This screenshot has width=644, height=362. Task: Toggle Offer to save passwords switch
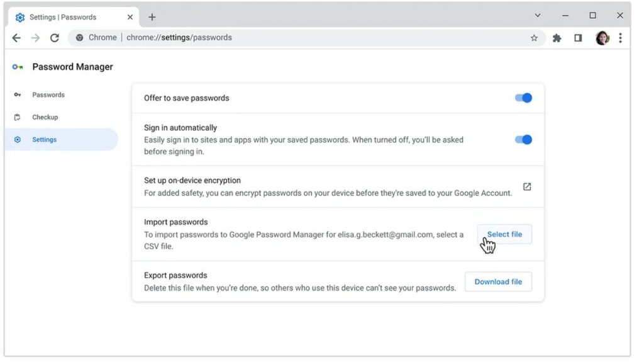[x=523, y=98]
